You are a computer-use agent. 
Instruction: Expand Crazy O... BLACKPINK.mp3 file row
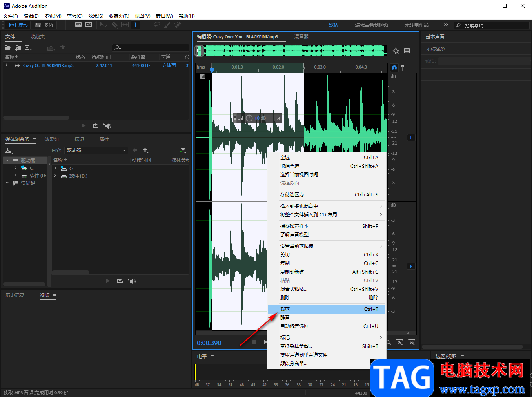click(x=7, y=65)
